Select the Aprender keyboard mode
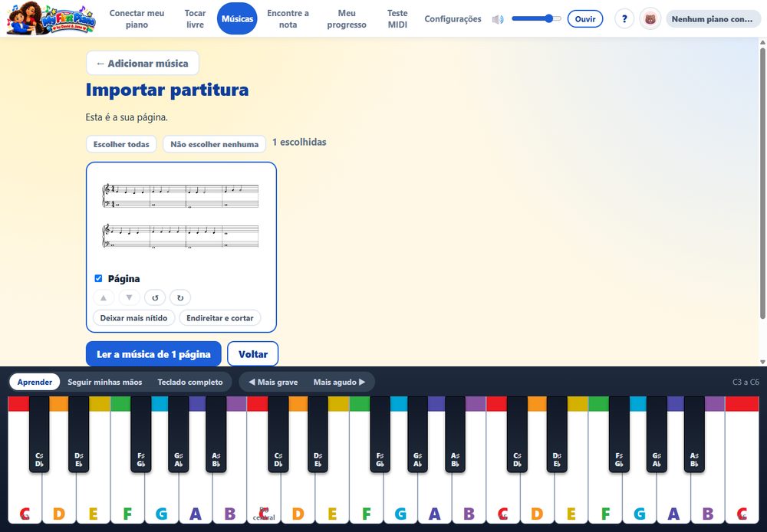767x532 pixels. (x=35, y=382)
